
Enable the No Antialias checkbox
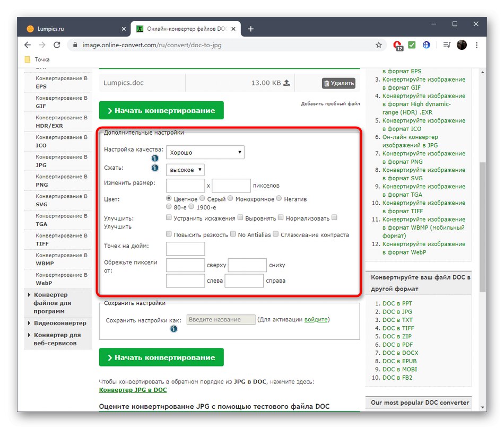click(x=233, y=234)
